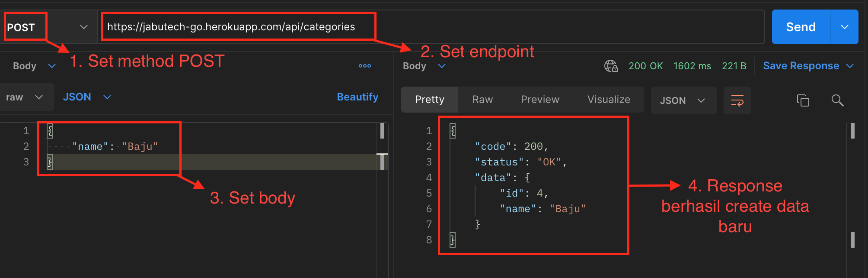This screenshot has height=278, width=868.
Task: Open the Send button arrow options
Action: tap(844, 27)
